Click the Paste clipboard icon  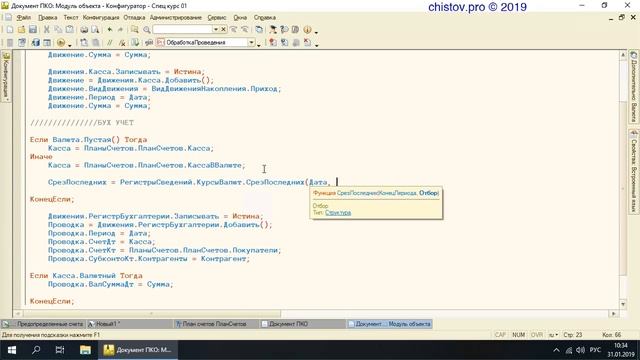click(70, 29)
